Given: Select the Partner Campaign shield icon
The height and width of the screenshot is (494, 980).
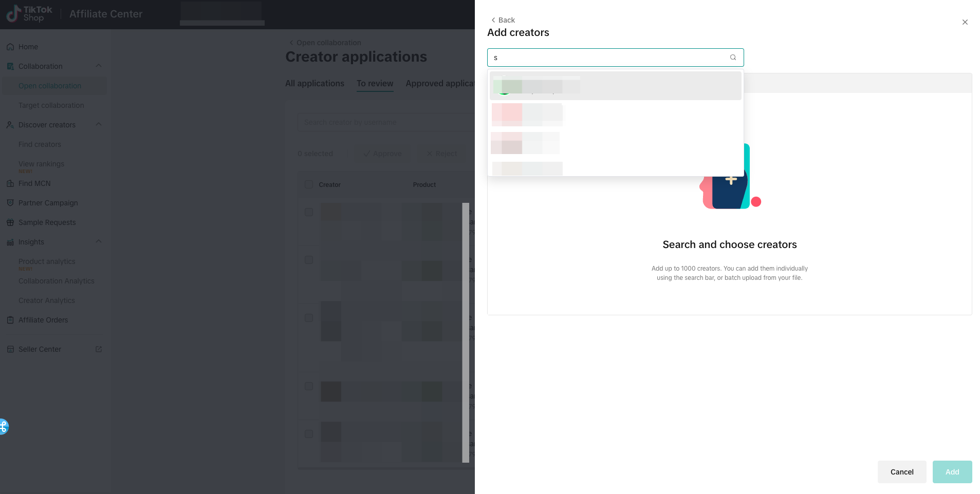Looking at the screenshot, I should 10,202.
